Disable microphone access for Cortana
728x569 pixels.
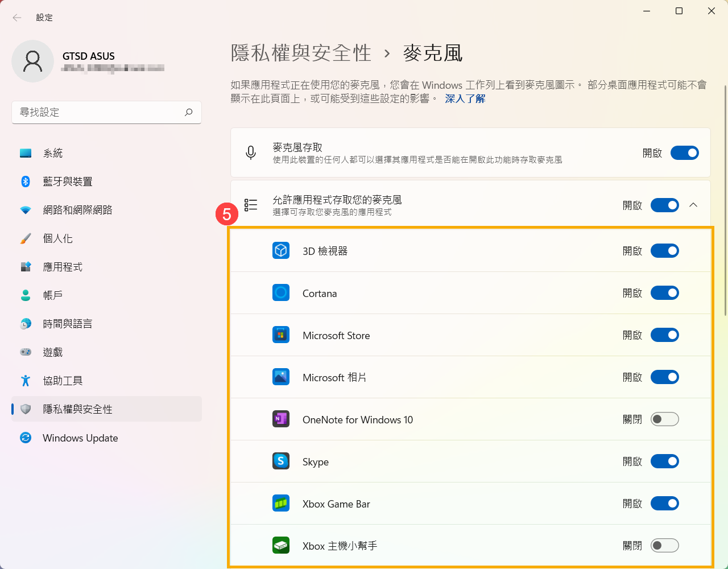665,293
